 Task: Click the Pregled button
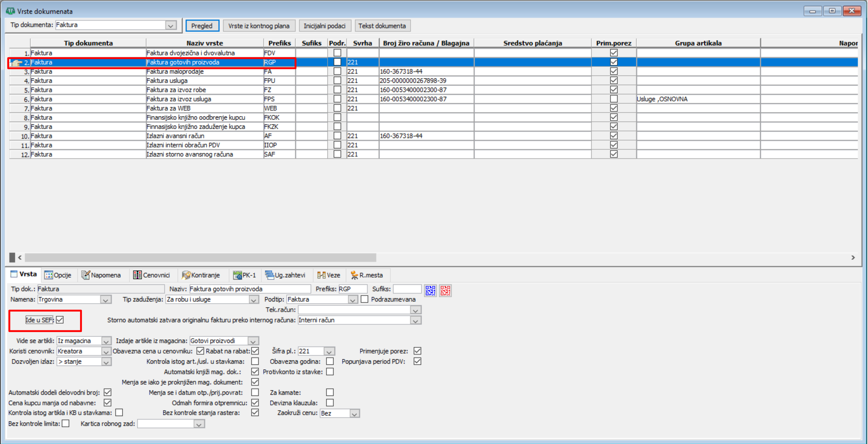[x=202, y=26]
